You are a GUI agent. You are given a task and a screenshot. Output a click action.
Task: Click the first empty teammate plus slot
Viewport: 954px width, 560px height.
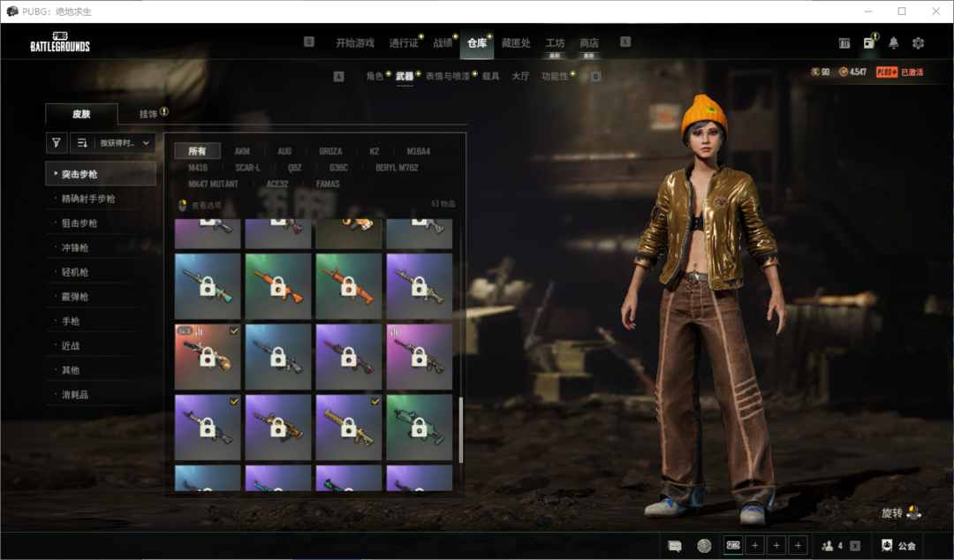pyautogui.click(x=754, y=546)
